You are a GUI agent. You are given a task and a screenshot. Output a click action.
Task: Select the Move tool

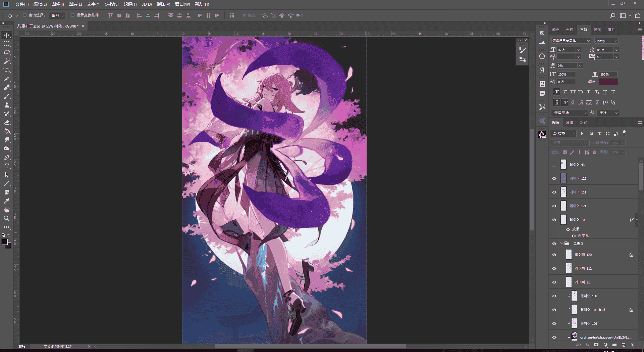[x=7, y=35]
